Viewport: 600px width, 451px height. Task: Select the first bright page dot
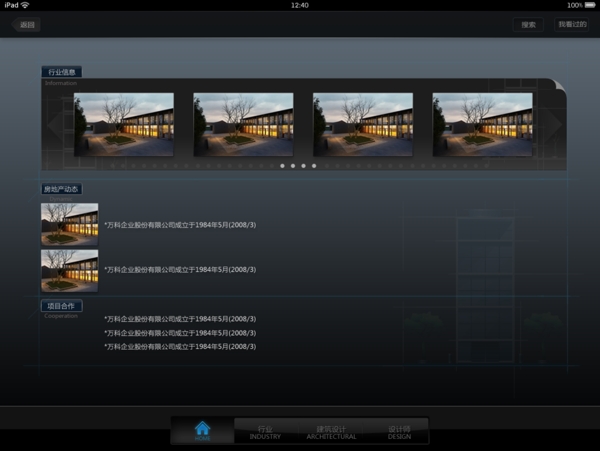pyautogui.click(x=282, y=166)
